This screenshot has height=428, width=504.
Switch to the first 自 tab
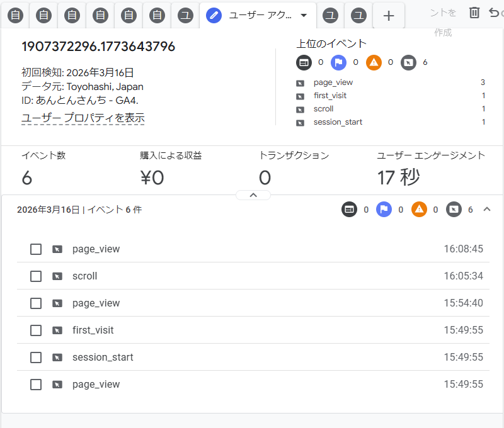pos(16,16)
